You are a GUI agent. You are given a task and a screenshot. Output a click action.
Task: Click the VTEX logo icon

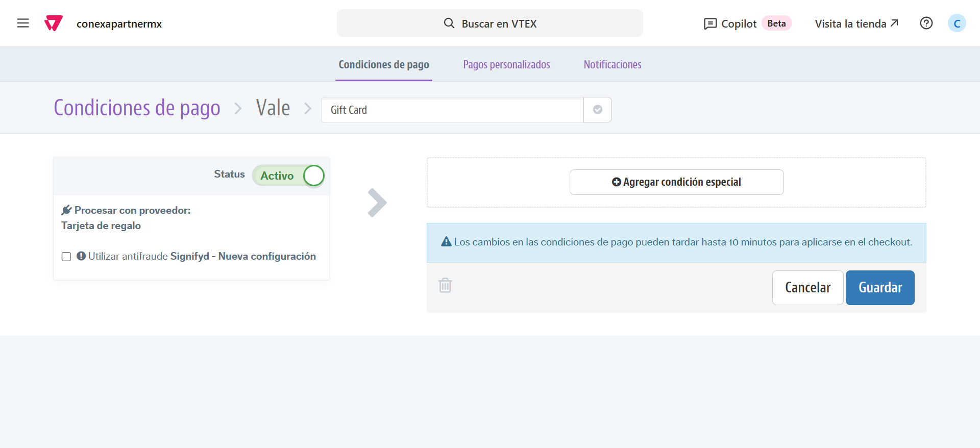54,23
